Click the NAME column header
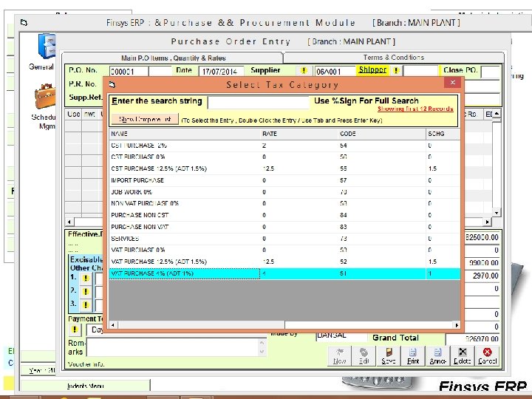This screenshot has width=532, height=399. pyautogui.click(x=185, y=134)
